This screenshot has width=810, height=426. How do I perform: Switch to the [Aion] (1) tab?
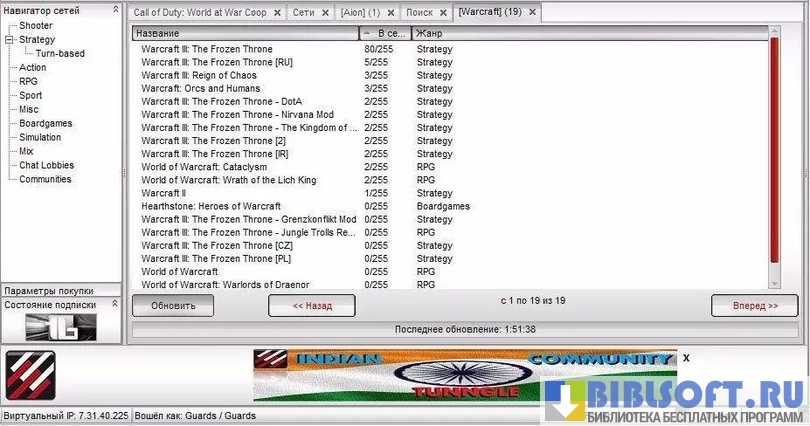pos(360,13)
